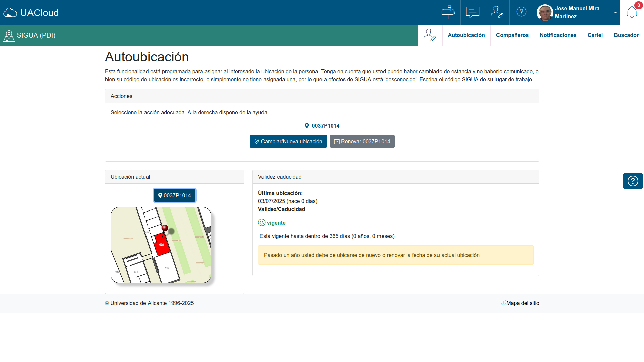Switch to the Autoubicación tab
This screenshot has width=644, height=362.
click(x=466, y=35)
